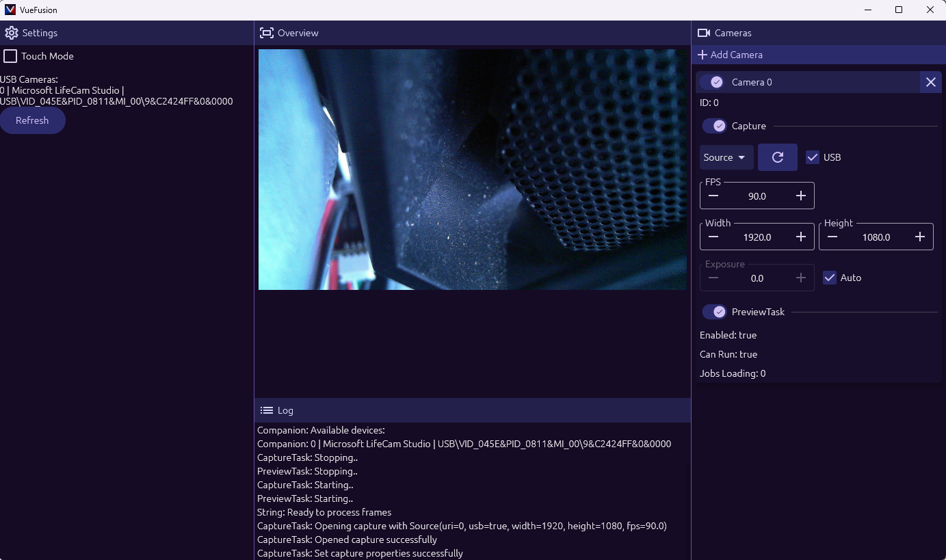Click the Overview panel icon

(x=267, y=33)
